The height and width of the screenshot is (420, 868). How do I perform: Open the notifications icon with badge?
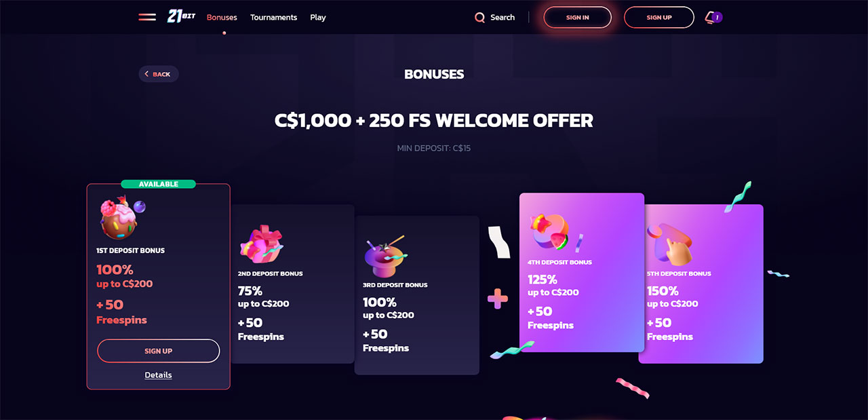[713, 17]
